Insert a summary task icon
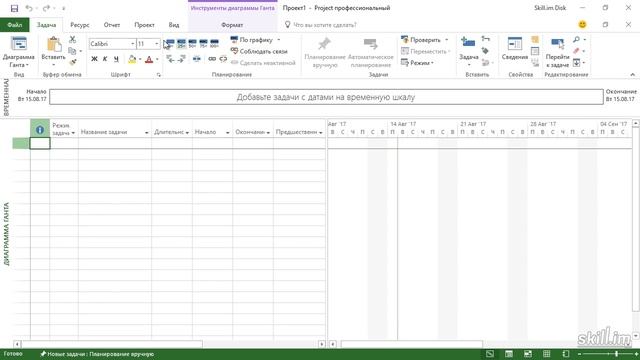Image resolution: width=640 pixels, height=360 pixels. click(485, 39)
